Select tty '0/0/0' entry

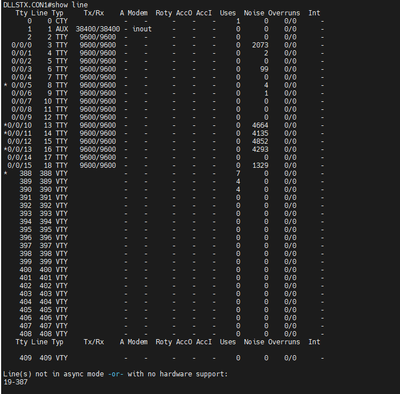22,45
